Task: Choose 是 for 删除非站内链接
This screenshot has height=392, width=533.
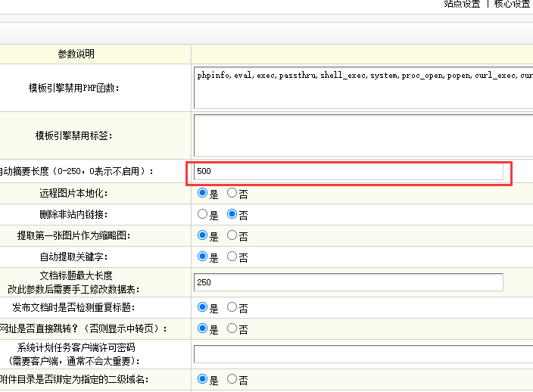Action: click(x=202, y=214)
